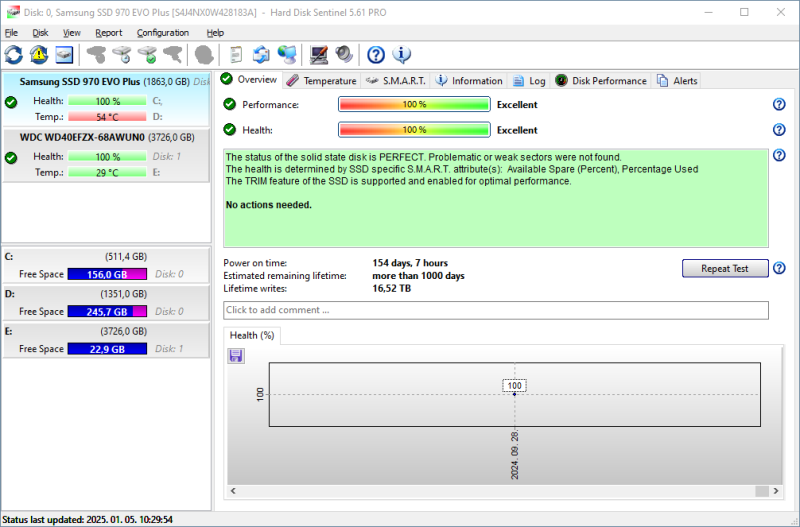Click the main Performance 100 % bar

414,104
